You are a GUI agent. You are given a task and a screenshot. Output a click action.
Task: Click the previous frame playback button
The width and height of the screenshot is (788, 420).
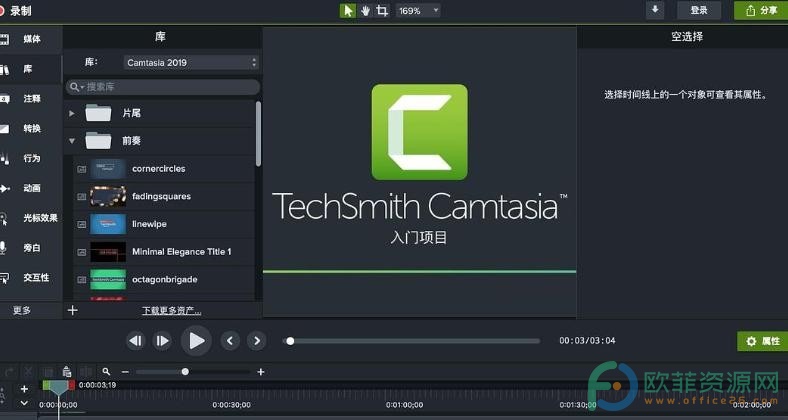[x=135, y=341]
